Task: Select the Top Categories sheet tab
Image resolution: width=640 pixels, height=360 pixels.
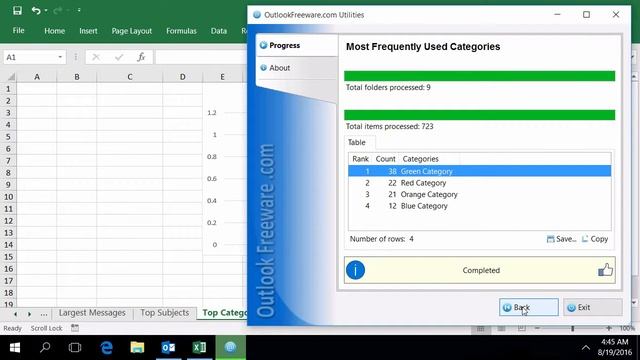Action: pos(223,313)
